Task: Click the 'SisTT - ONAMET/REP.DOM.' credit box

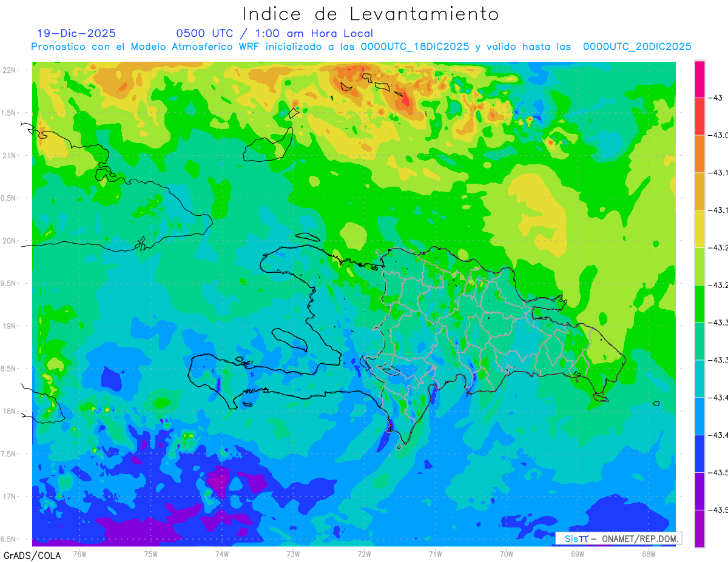Action: click(619, 538)
